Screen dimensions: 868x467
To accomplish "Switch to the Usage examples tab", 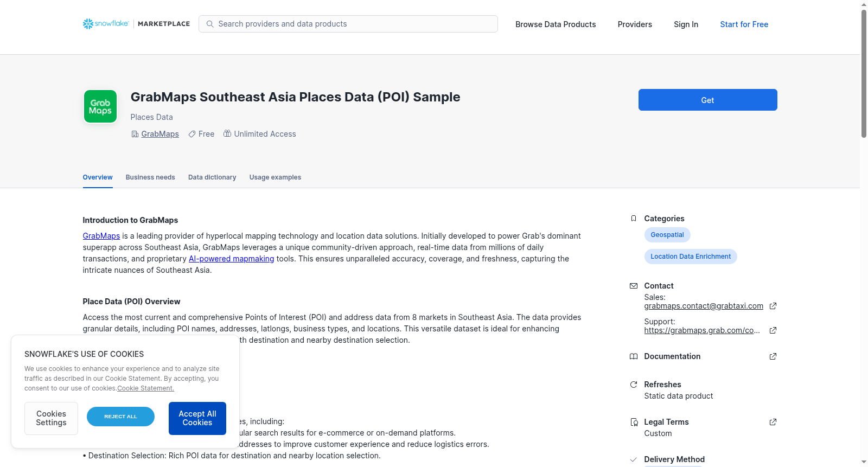I will tap(275, 177).
